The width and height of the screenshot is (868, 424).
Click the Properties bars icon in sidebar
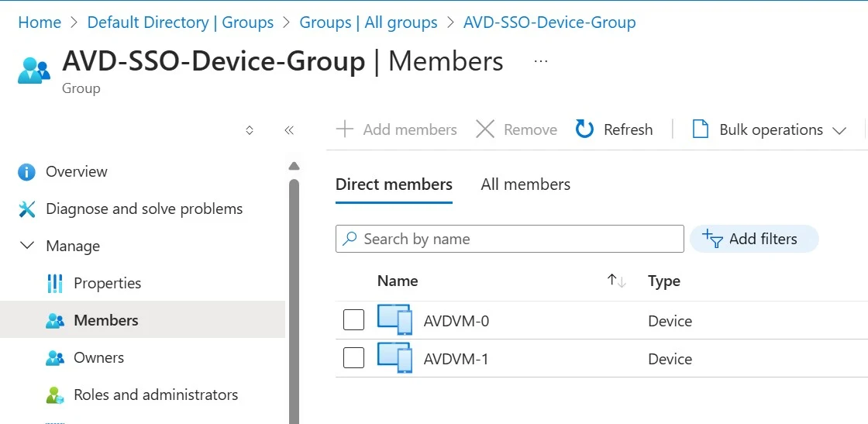54,284
